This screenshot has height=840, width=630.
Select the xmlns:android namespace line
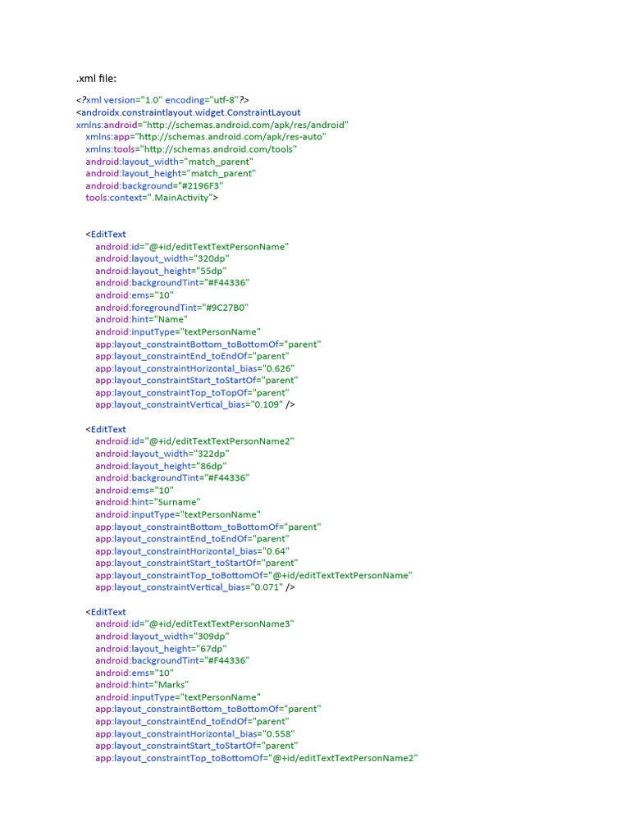[x=212, y=125]
